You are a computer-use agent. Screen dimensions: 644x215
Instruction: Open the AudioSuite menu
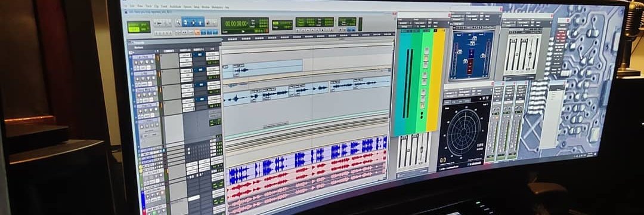coord(175,7)
